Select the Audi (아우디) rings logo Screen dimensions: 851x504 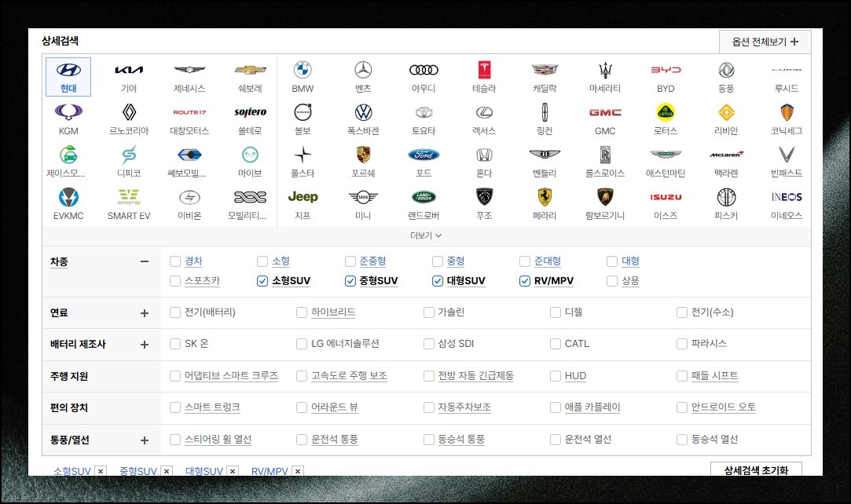[424, 70]
